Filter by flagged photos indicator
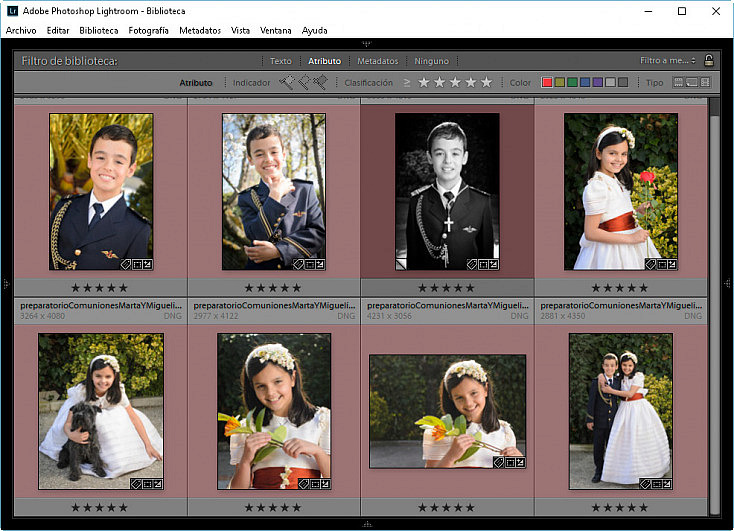Screen dimensions: 734x531 pyautogui.click(x=286, y=82)
